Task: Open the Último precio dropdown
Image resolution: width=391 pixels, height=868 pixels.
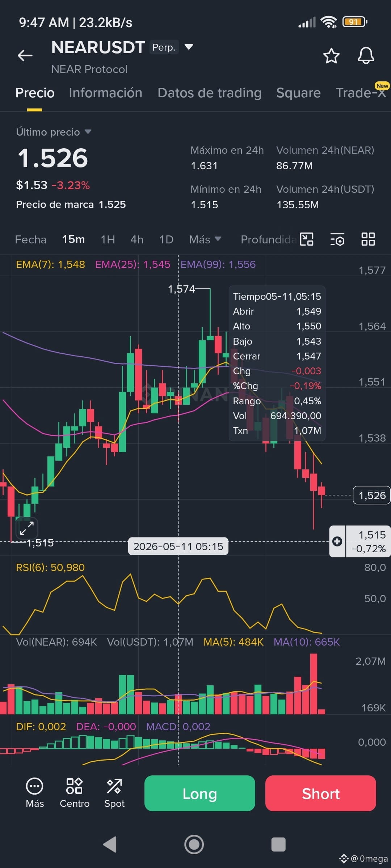Action: [54, 132]
